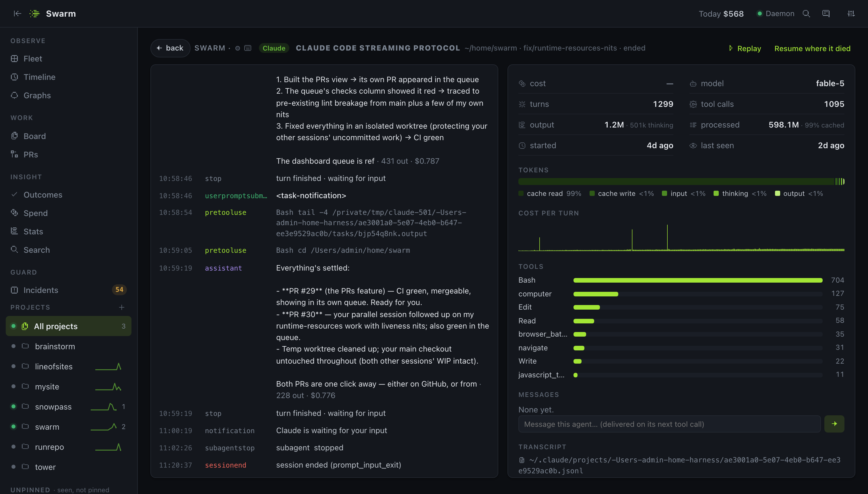Image resolution: width=868 pixels, height=494 pixels.
Task: Click the Swarm logo icon
Action: tap(34, 13)
